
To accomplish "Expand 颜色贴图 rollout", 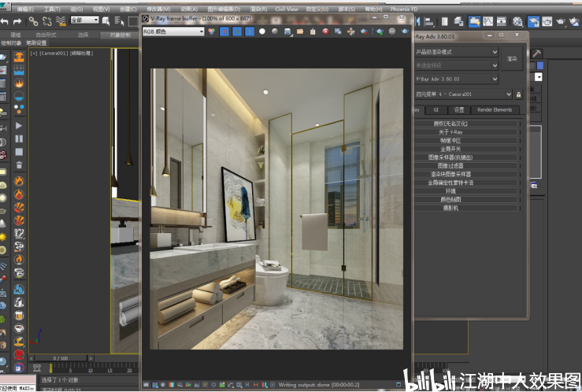I will point(466,199).
